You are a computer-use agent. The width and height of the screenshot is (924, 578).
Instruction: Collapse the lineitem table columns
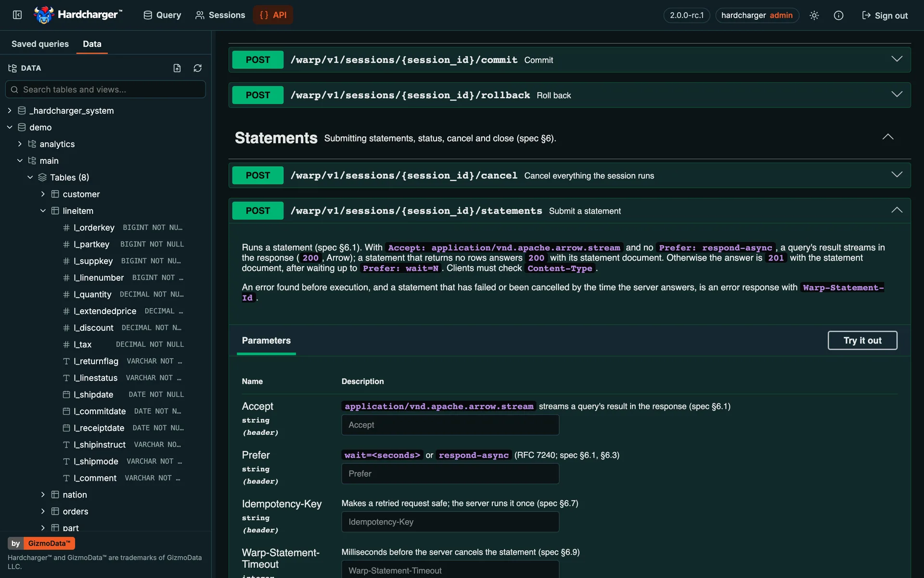(x=43, y=210)
